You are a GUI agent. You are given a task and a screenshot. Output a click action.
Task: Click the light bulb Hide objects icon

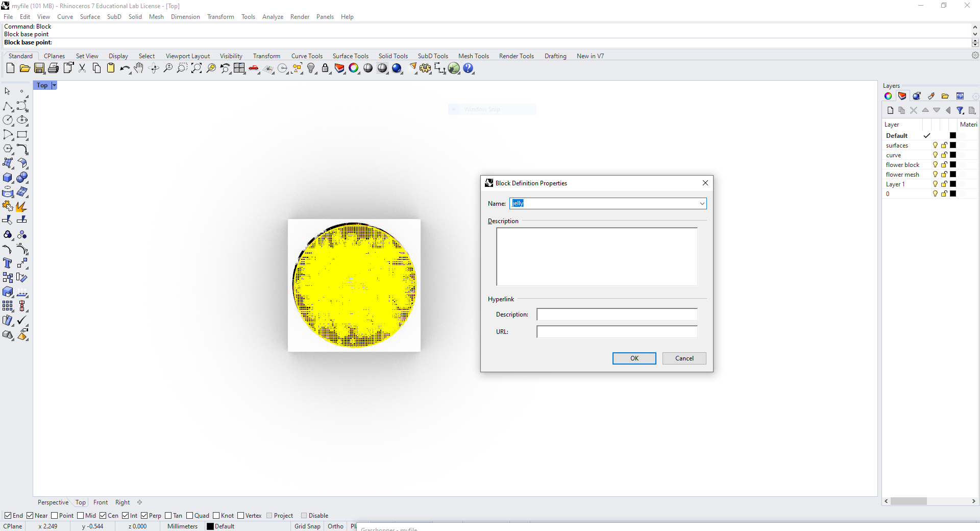point(311,68)
